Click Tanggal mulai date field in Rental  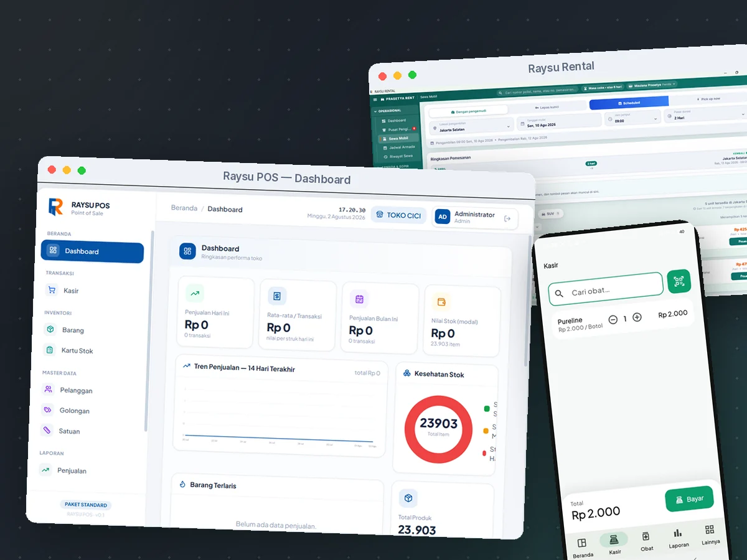tap(559, 123)
